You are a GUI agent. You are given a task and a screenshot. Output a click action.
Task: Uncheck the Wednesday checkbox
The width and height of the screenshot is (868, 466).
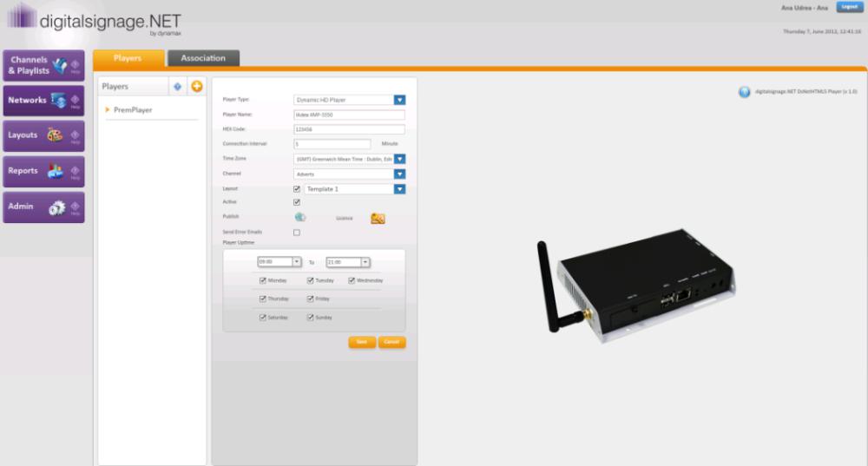click(352, 280)
